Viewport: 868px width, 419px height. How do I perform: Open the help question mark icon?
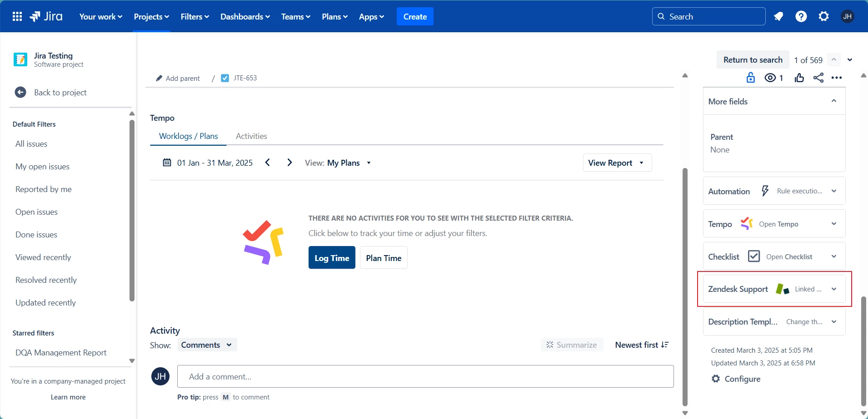pyautogui.click(x=801, y=16)
